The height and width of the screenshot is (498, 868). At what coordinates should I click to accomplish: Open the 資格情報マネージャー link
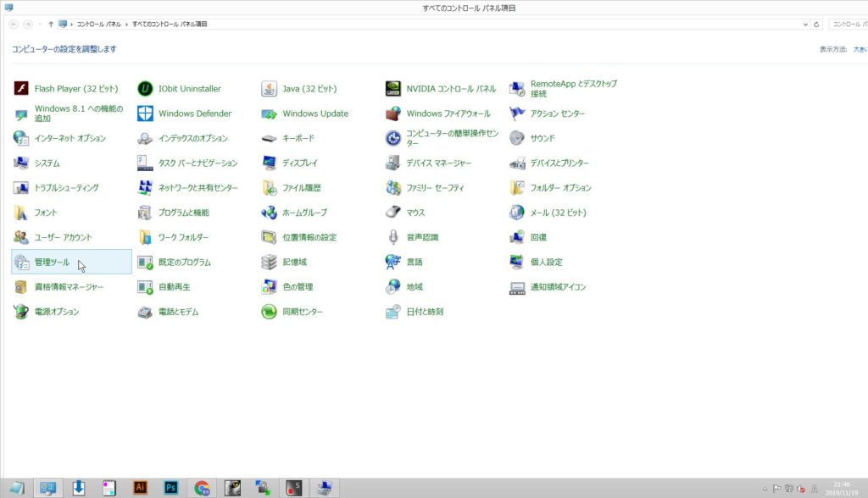[x=69, y=286]
